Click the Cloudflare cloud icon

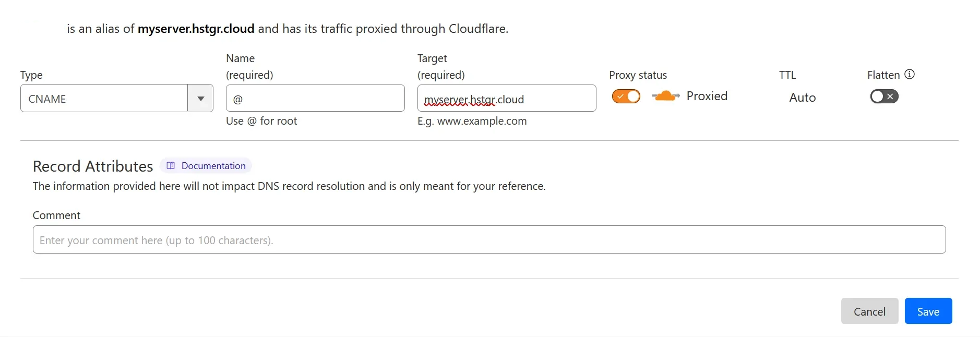tap(665, 96)
